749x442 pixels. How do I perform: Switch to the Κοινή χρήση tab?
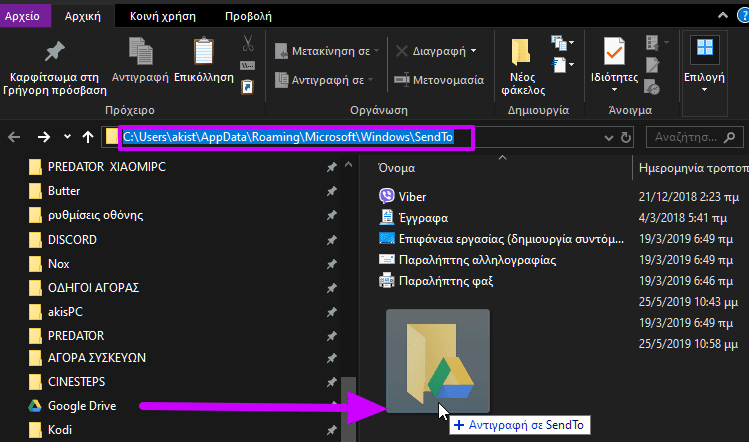click(163, 16)
